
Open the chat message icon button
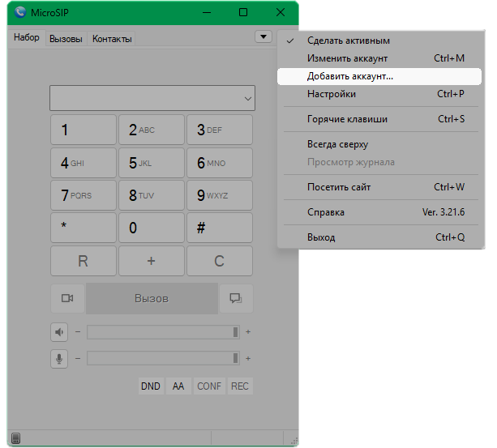[236, 298]
